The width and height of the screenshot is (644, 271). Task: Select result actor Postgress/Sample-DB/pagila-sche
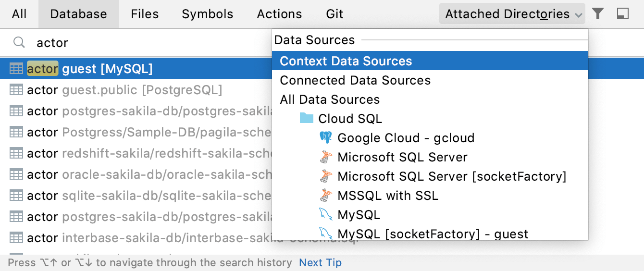pyautogui.click(x=136, y=132)
